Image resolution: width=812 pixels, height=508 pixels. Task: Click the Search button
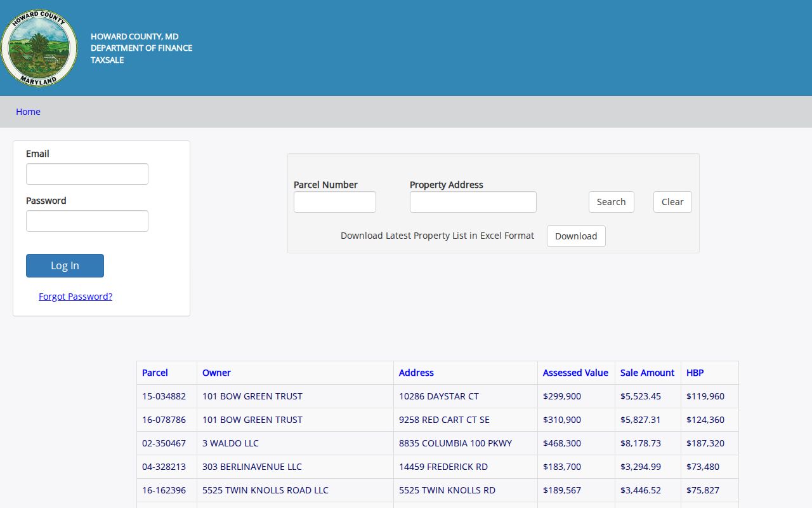pos(612,202)
